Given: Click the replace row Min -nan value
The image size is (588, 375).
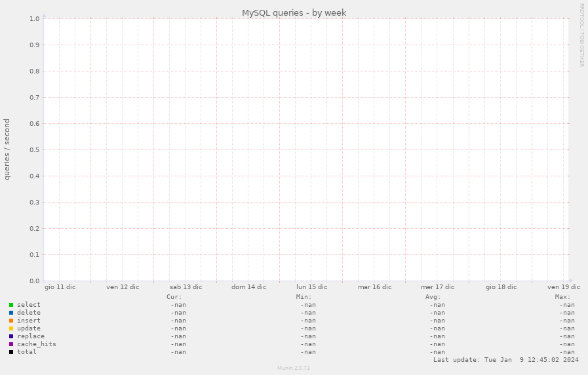Looking at the screenshot, I should point(308,336).
